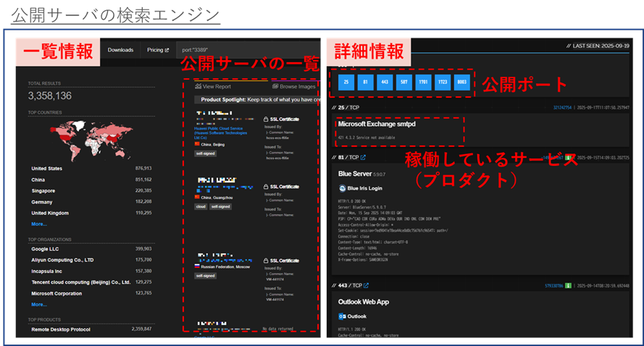Click the Blue Iris Login logo icon
Image resolution: width=644 pixels, height=346 pixels.
(342, 188)
